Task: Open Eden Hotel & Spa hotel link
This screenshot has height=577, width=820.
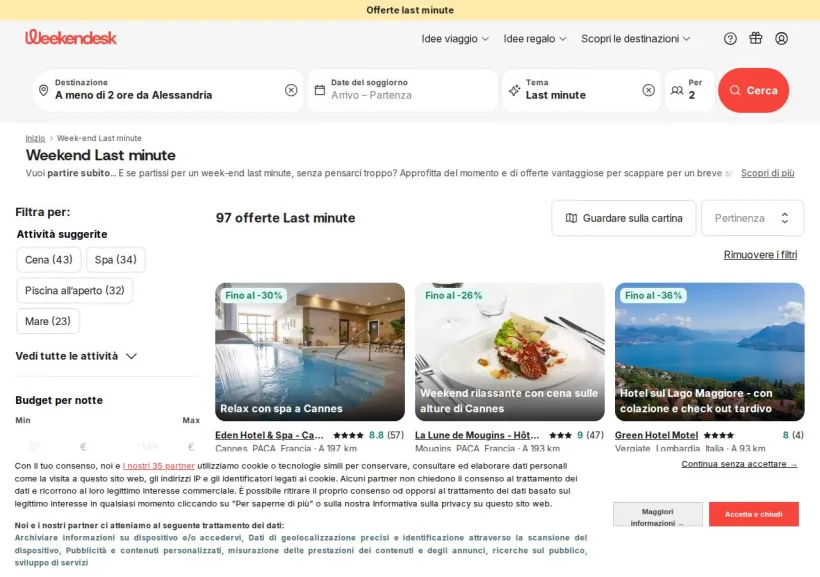Action: click(269, 435)
